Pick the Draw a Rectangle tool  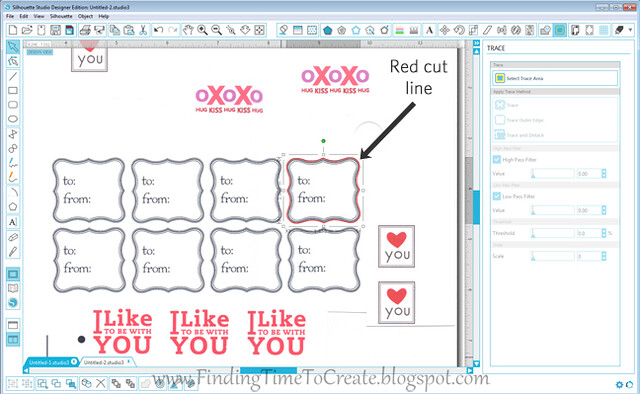(13, 91)
